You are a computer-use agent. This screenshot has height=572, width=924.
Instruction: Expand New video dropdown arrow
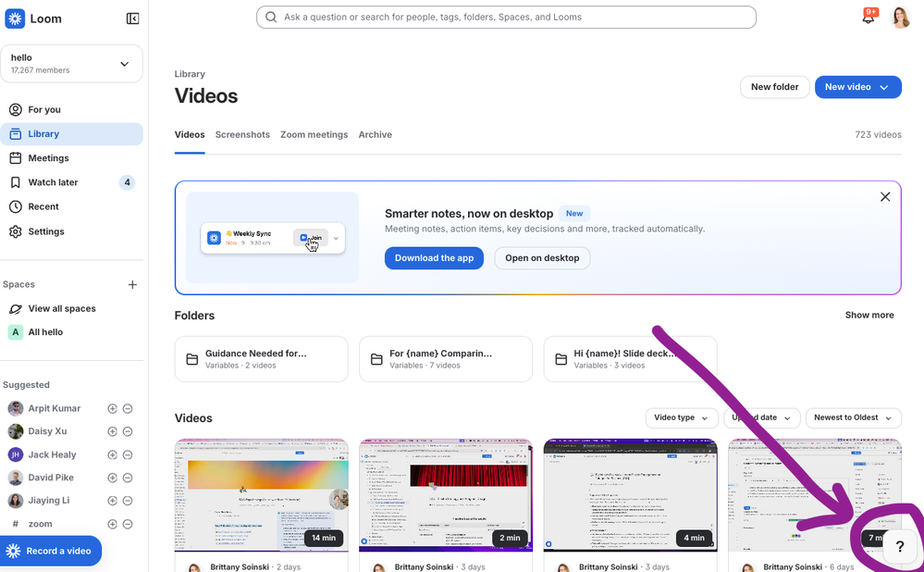coord(884,87)
